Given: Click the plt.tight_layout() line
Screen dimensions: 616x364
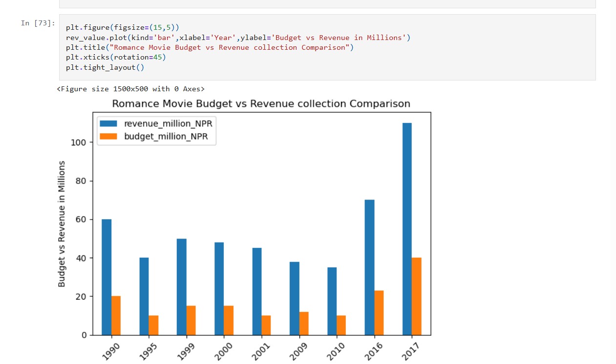Looking at the screenshot, I should pyautogui.click(x=105, y=67).
